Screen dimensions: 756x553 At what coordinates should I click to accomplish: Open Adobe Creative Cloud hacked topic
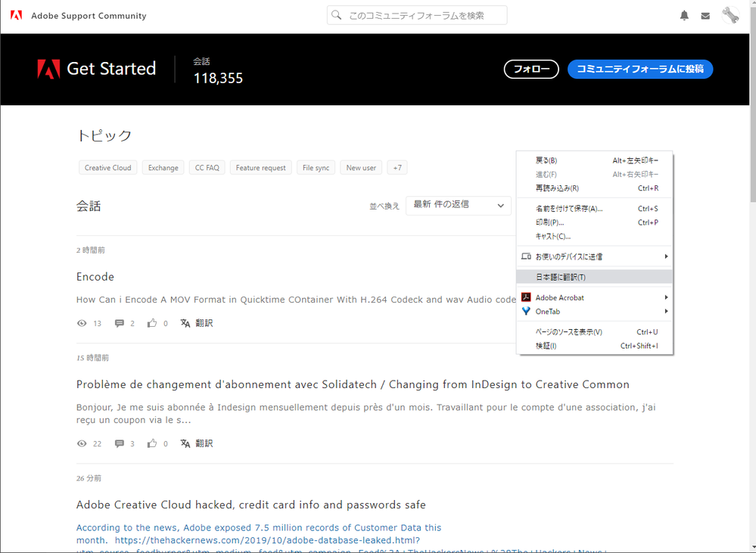point(250,505)
